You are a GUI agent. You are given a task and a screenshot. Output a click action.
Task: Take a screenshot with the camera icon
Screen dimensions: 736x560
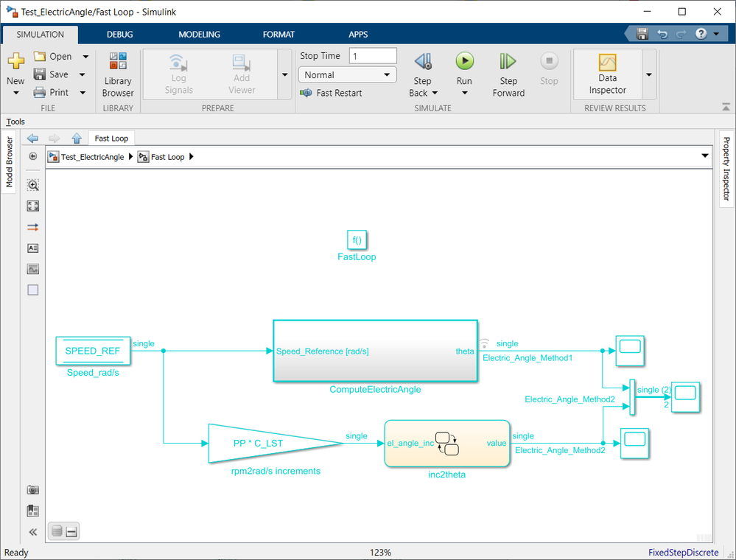33,490
